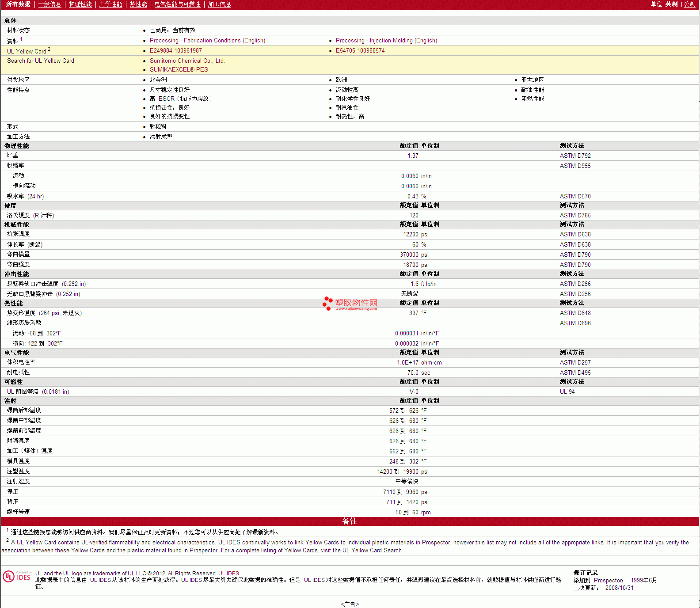Search yellow card by Sumitomo Chemical Co., Ltd.
The width and height of the screenshot is (700, 608).
click(187, 61)
